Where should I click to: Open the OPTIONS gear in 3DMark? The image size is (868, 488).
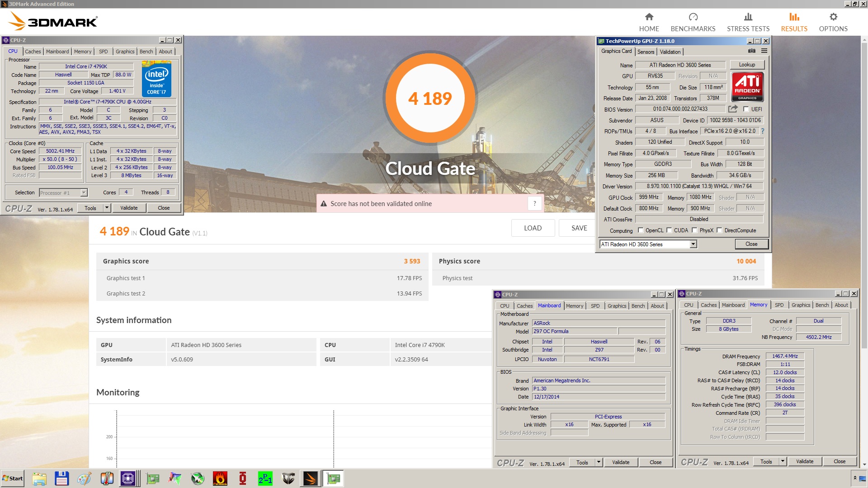tap(833, 22)
